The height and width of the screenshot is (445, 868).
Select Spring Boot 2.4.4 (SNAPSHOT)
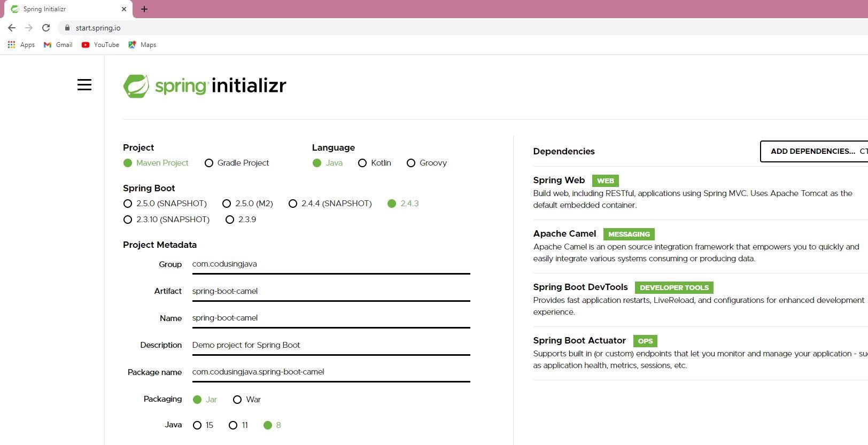click(330, 204)
